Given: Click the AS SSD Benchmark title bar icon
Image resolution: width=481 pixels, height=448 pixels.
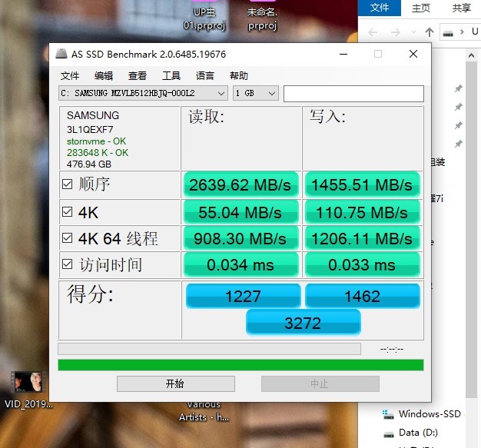Looking at the screenshot, I should pos(61,54).
